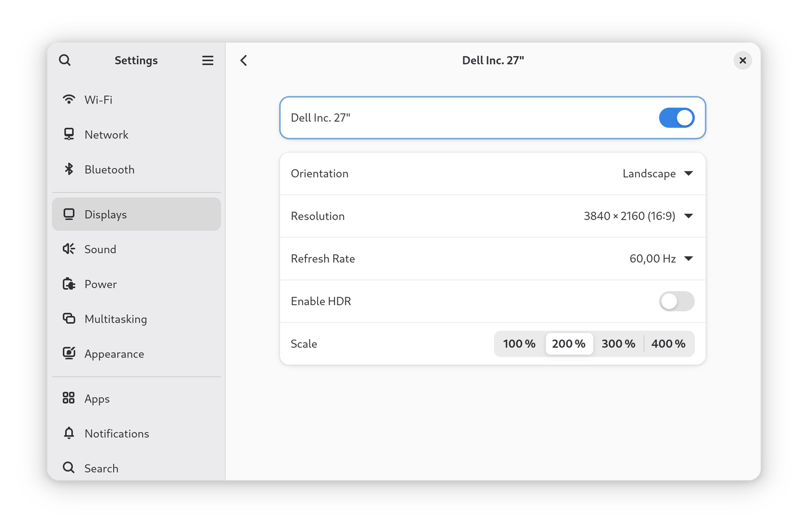Go back using the left chevron
808x532 pixels.
[243, 60]
